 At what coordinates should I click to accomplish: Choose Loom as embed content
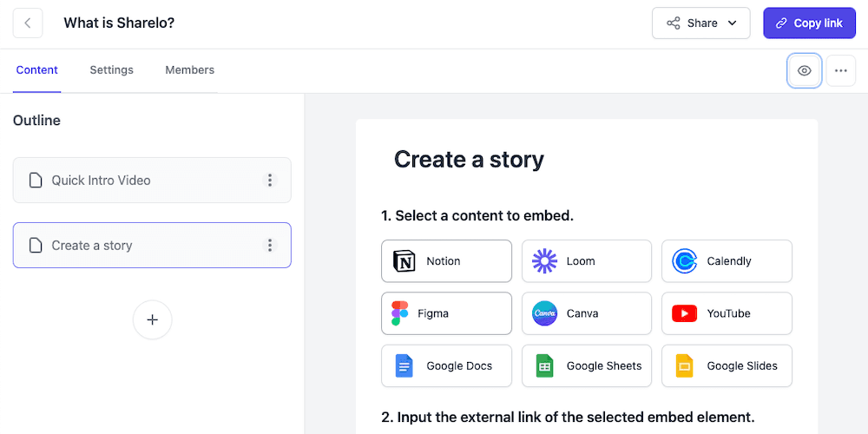(x=587, y=261)
